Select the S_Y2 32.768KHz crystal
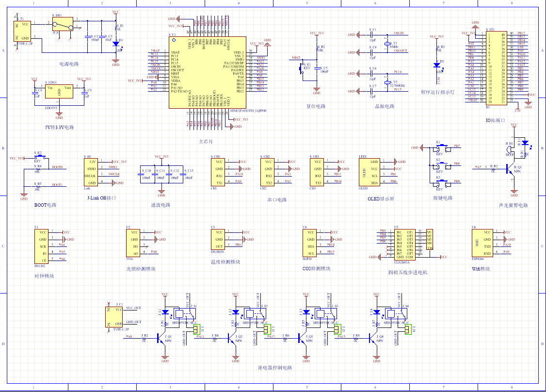546x392 pixels. (x=387, y=82)
